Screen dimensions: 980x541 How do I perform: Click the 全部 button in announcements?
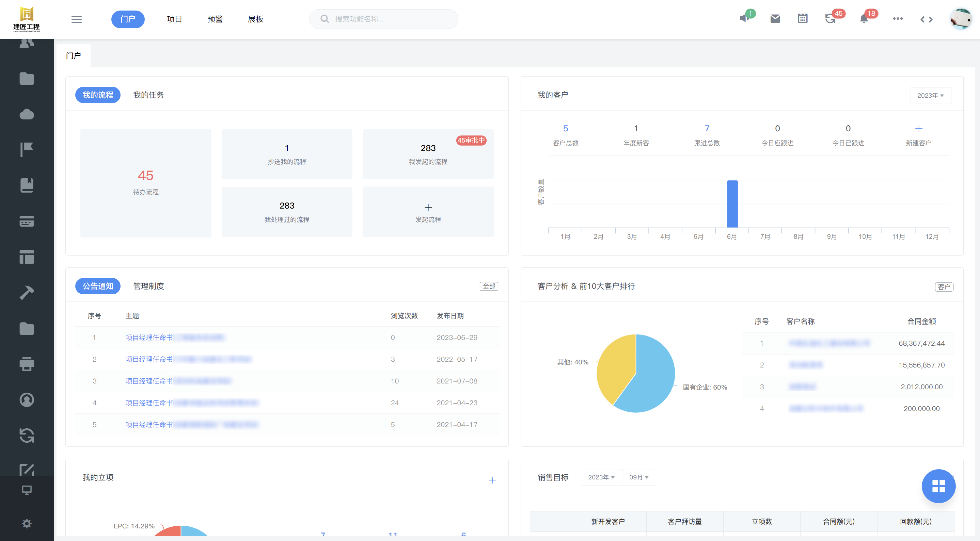pos(489,286)
